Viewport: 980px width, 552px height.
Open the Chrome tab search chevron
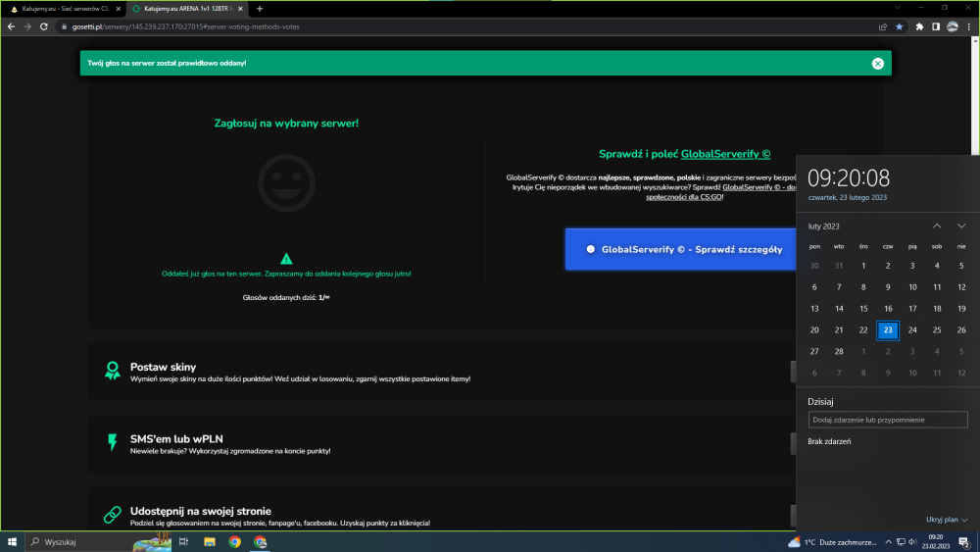click(898, 8)
